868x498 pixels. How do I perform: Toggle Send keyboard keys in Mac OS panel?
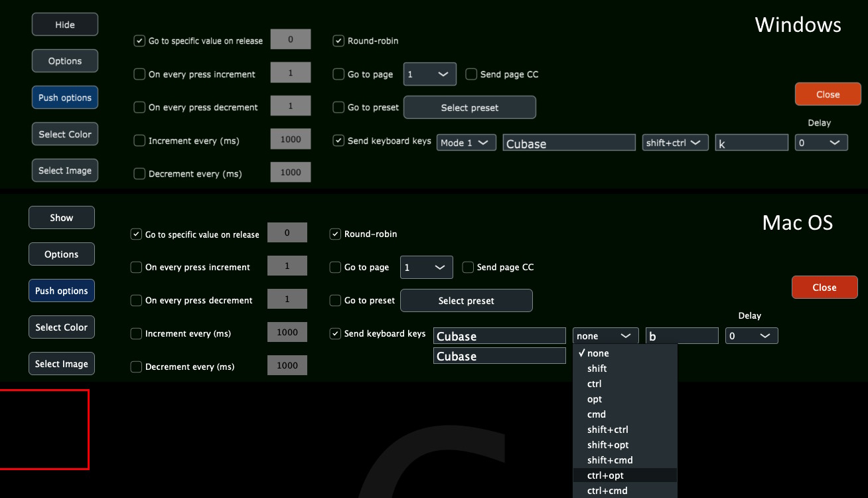[335, 333]
